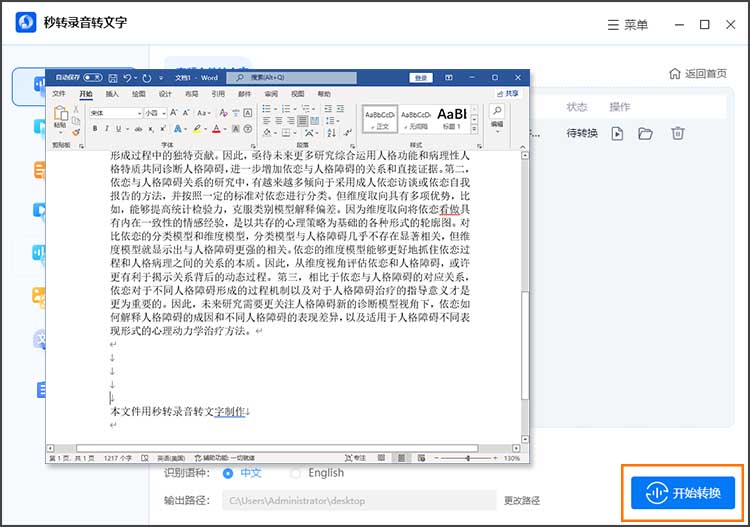Select the 无间隔 style thumbnail
This screenshot has height=527, width=750.
click(x=416, y=118)
